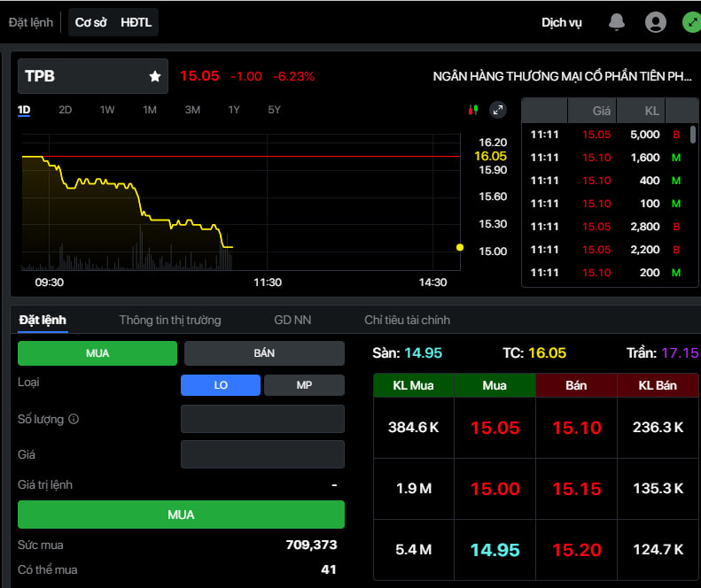Click the info icon beside Số lượng
This screenshot has height=588, width=701.
[74, 419]
